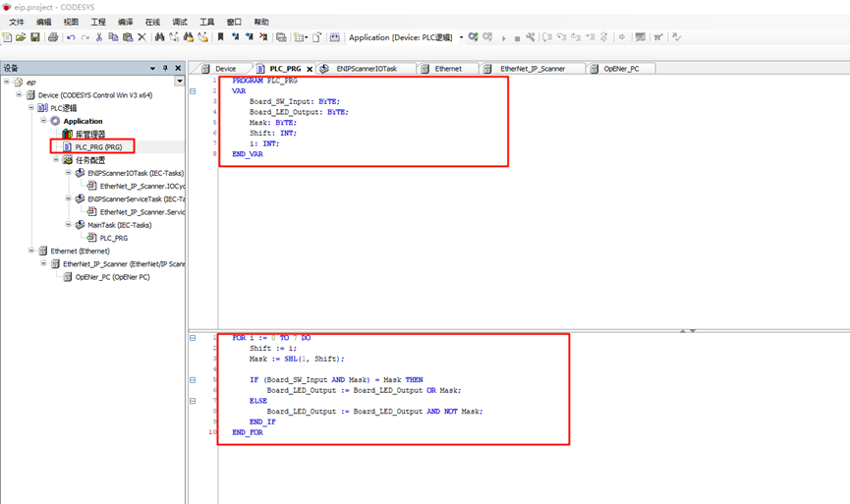Screen dimensions: 850x504
Task: Click the Delete X toolbar icon
Action: pyautogui.click(x=142, y=37)
